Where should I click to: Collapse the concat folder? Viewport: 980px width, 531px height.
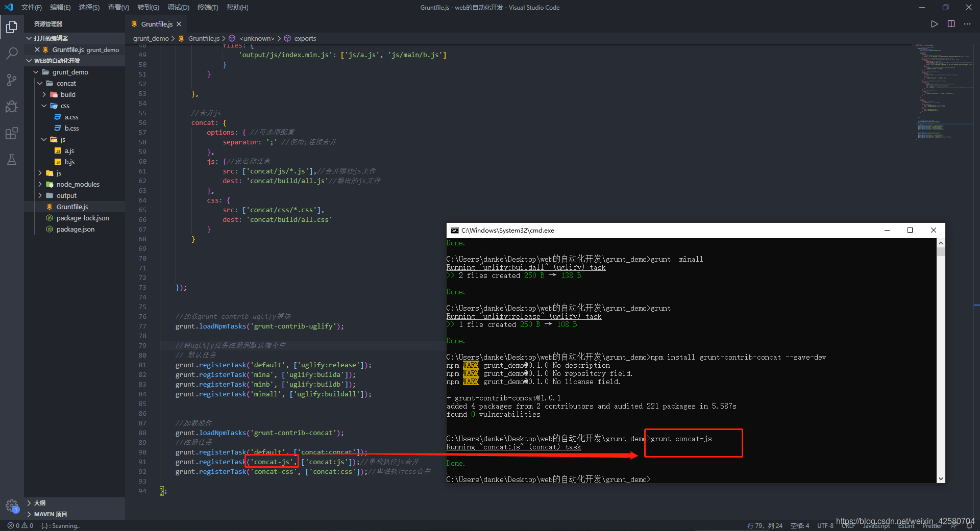tap(40, 83)
